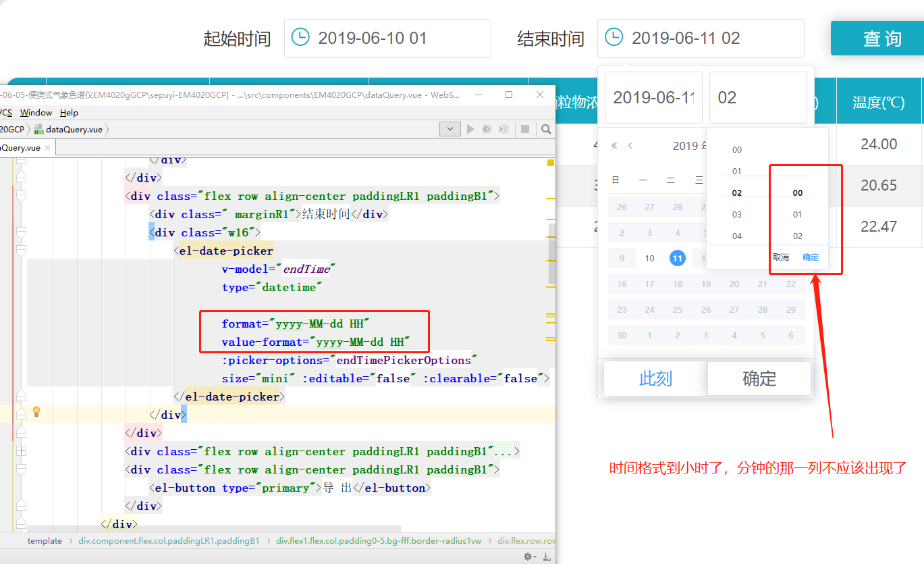
Task: Click 确定 to confirm the selected time
Action: click(x=759, y=378)
